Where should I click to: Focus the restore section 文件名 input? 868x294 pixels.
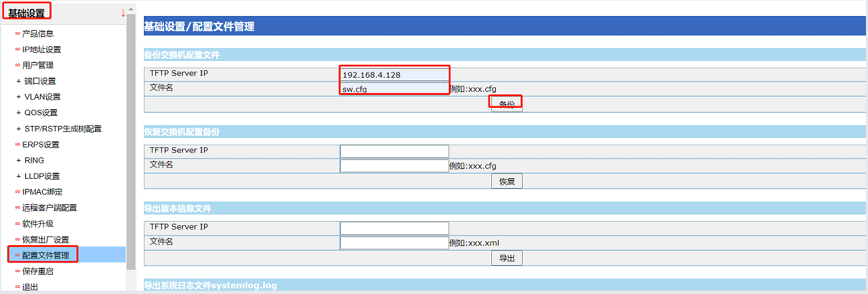coord(394,165)
